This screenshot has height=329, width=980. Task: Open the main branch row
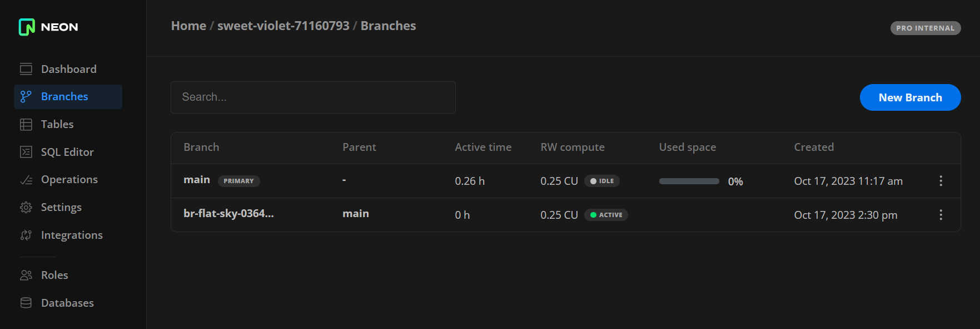(197, 180)
